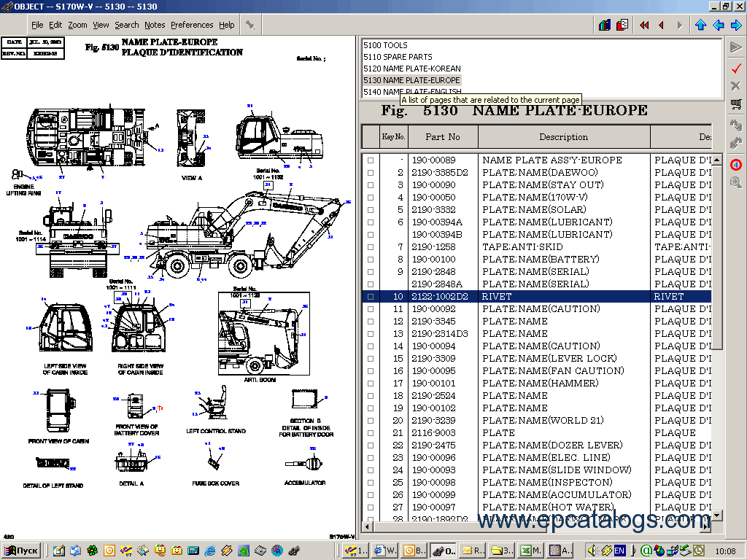Image resolution: width=747 pixels, height=560 pixels.
Task: Click the red checkmark icon
Action: [736, 68]
